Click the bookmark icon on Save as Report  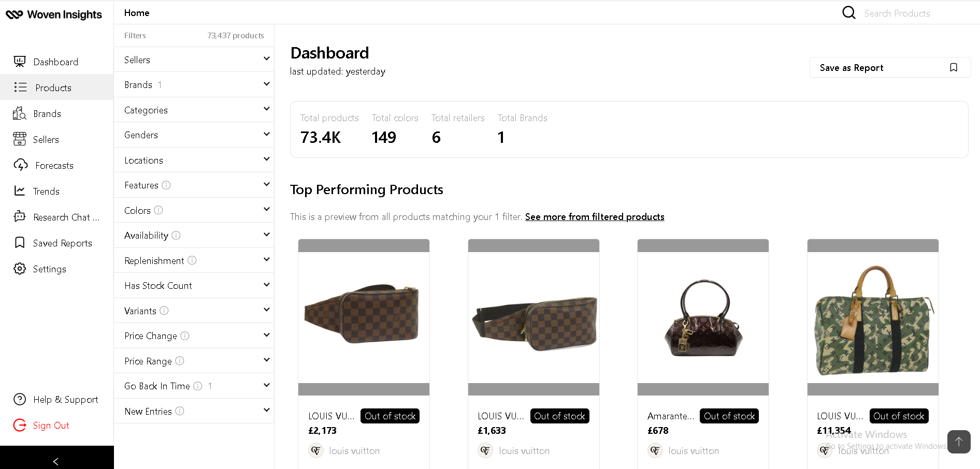click(x=954, y=68)
